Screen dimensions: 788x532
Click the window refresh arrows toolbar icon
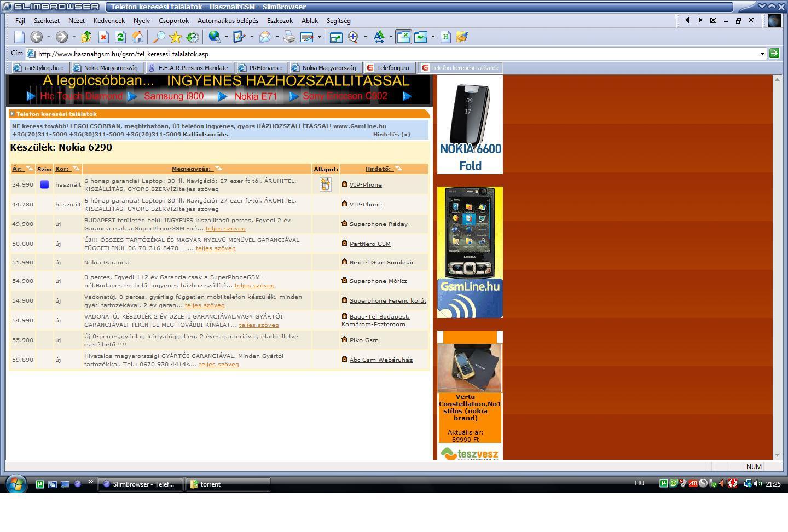[421, 37]
